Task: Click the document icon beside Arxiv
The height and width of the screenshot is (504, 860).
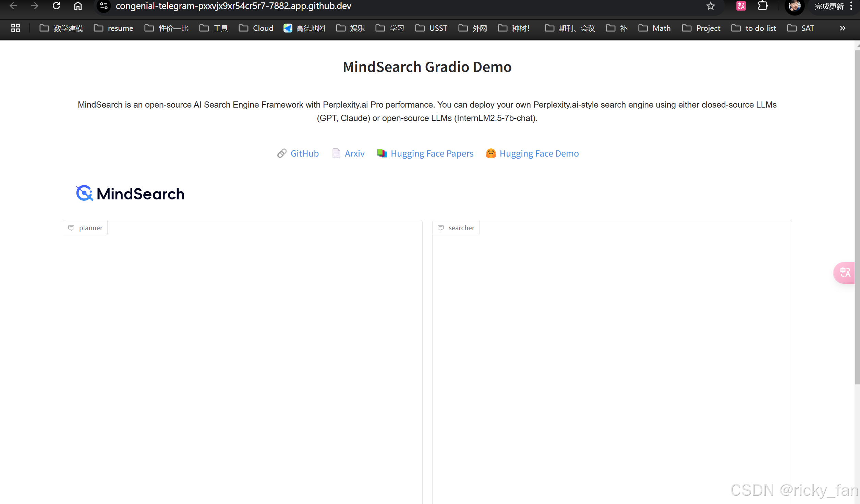Action: coord(336,153)
